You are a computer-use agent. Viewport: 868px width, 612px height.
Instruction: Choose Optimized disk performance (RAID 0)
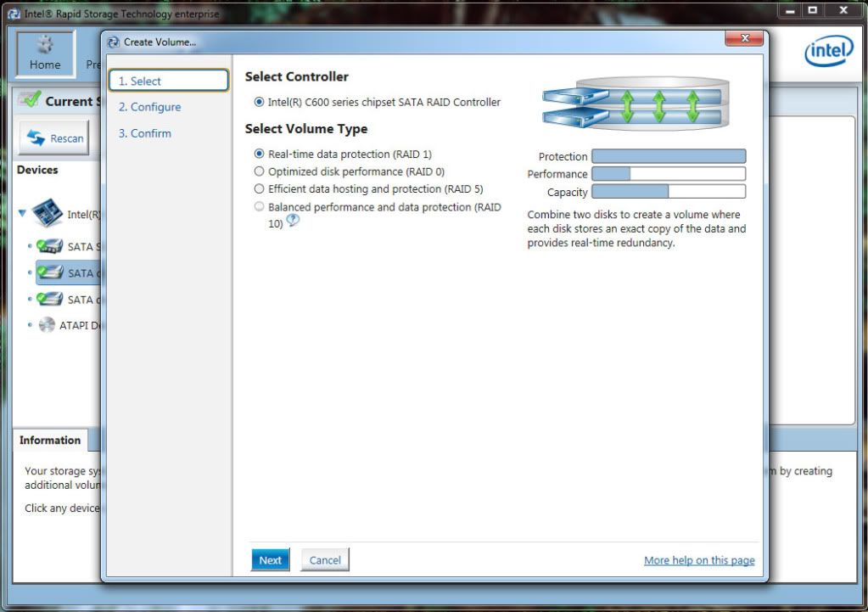click(259, 171)
